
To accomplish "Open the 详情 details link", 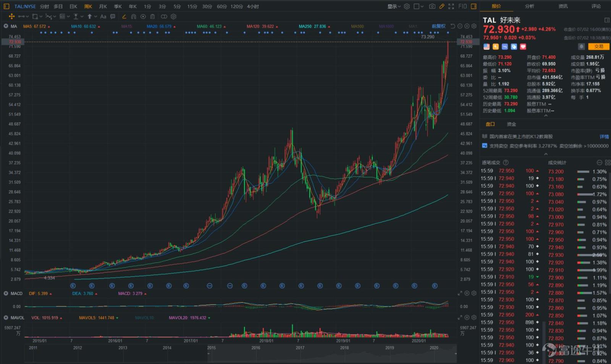I will point(604,137).
